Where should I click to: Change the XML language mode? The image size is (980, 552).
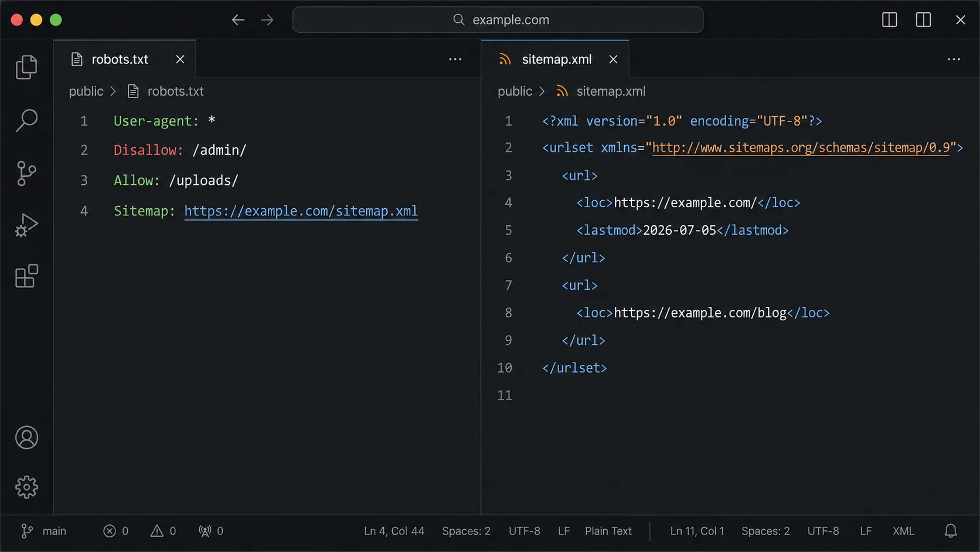903,531
